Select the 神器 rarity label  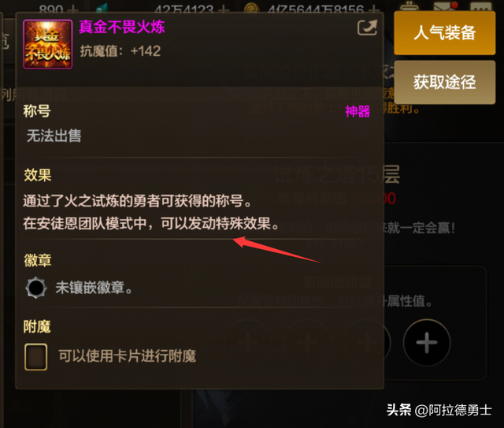coord(358,112)
